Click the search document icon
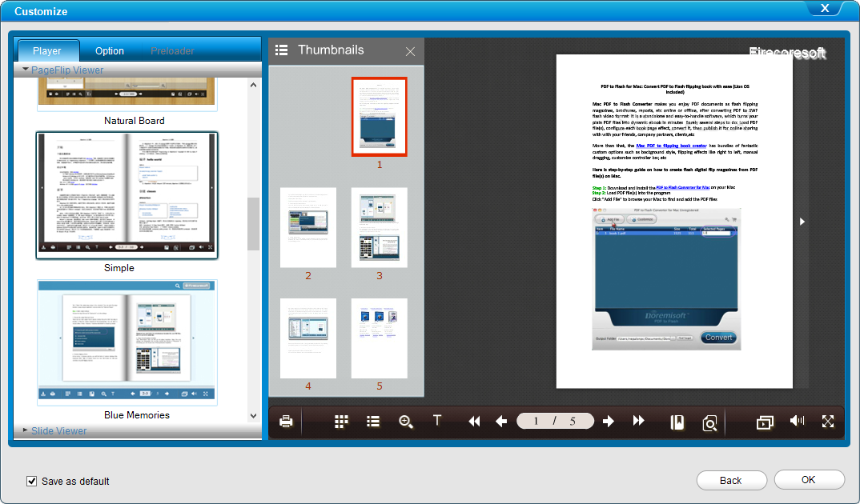Image resolution: width=860 pixels, height=504 pixels. pos(709,423)
